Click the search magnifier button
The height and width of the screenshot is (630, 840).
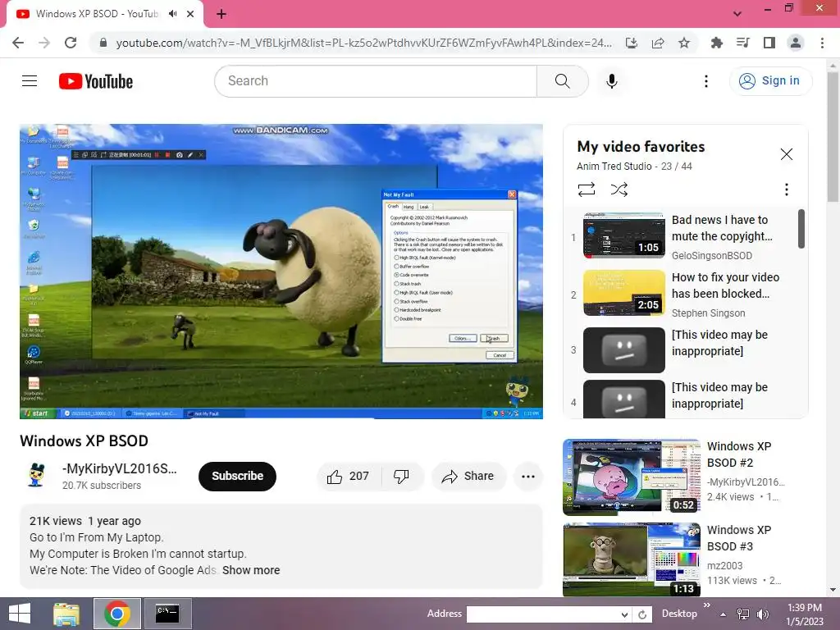coord(563,81)
